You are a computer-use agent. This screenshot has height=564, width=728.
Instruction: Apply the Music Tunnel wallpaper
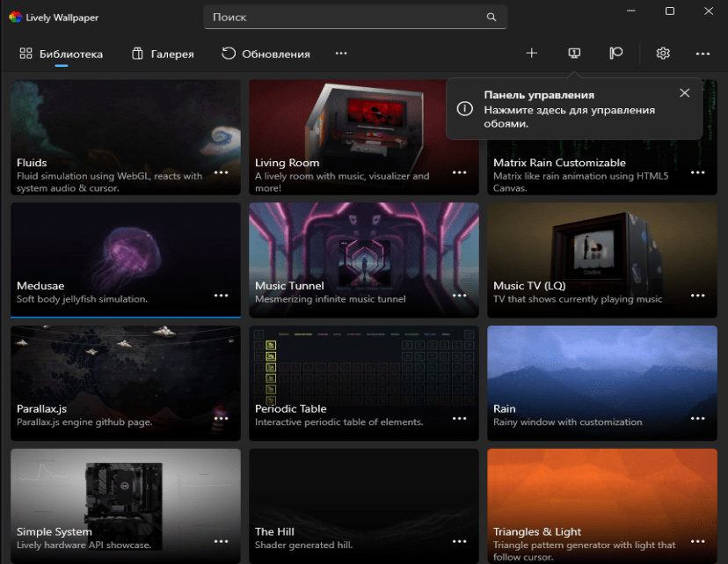(x=363, y=260)
